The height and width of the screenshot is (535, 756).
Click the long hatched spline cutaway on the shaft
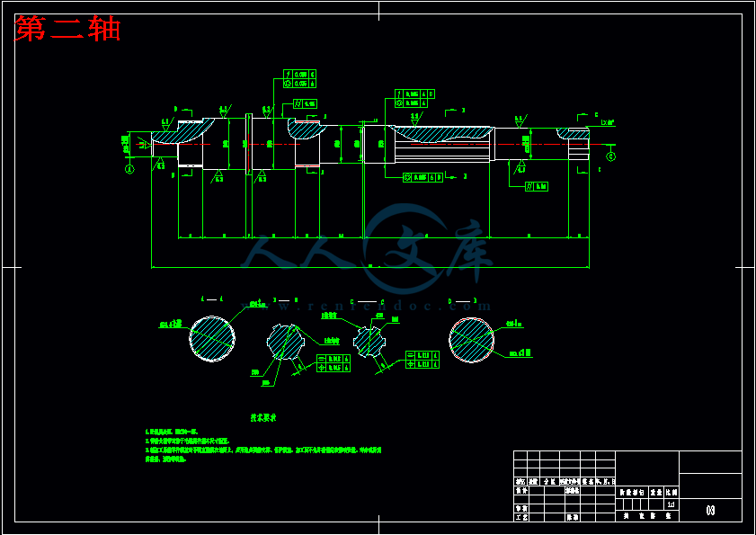(445, 134)
